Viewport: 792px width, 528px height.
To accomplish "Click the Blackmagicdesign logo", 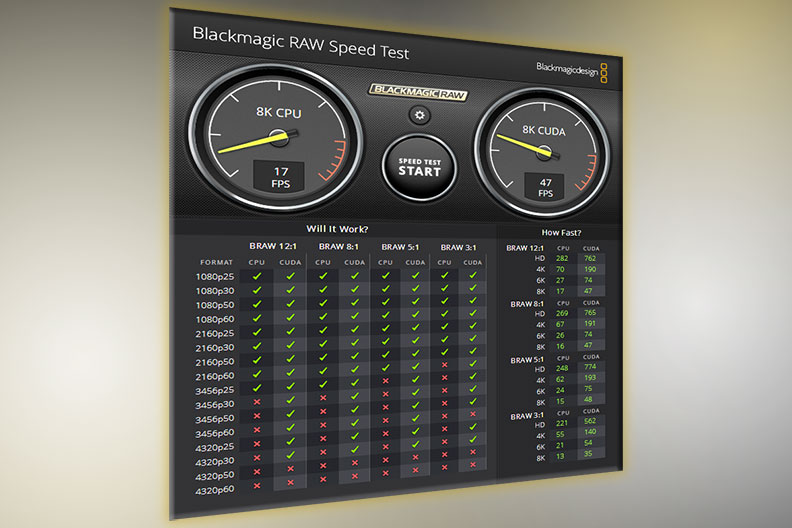I will click(572, 70).
